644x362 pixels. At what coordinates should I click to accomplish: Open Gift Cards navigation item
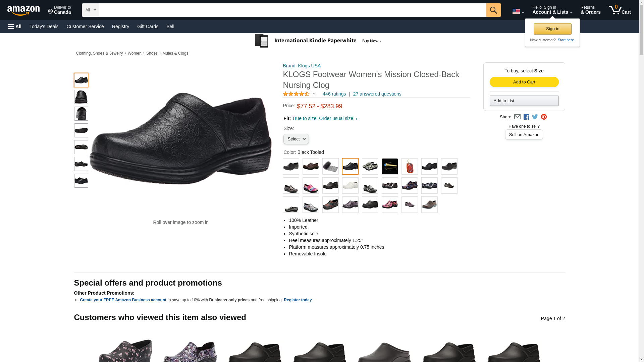148,26
